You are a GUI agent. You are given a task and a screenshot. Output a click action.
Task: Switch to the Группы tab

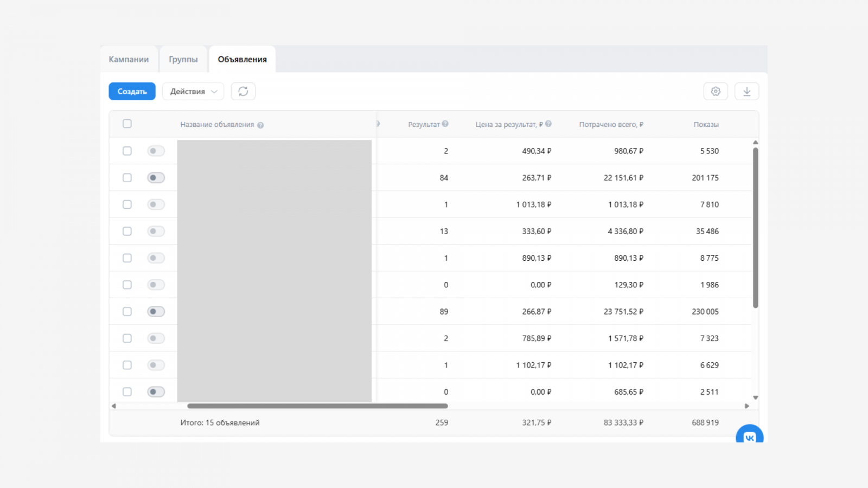pos(183,60)
